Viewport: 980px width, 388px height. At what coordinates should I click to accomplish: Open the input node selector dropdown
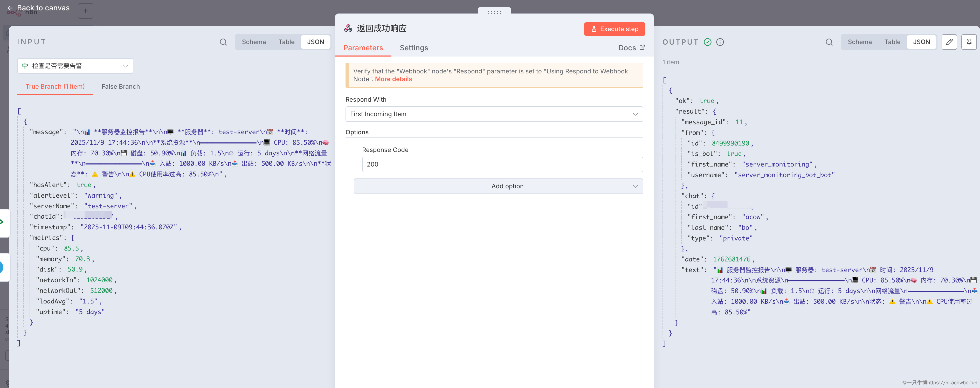click(75, 66)
